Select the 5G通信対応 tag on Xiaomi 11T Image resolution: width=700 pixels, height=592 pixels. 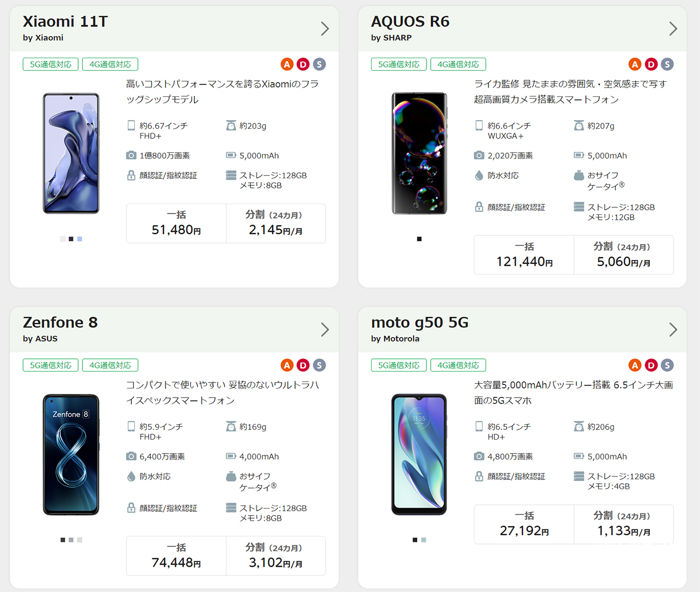(x=51, y=65)
